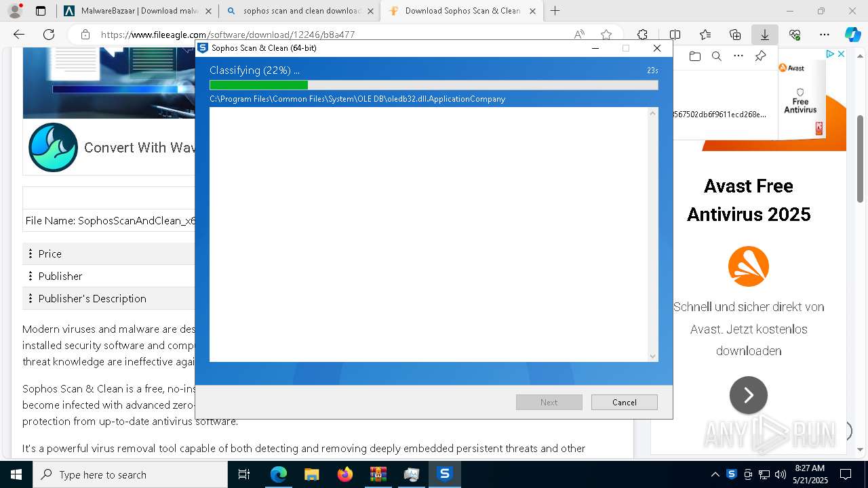Open WinRAR from taskbar
Screen dimensions: 868x488
click(x=378, y=474)
